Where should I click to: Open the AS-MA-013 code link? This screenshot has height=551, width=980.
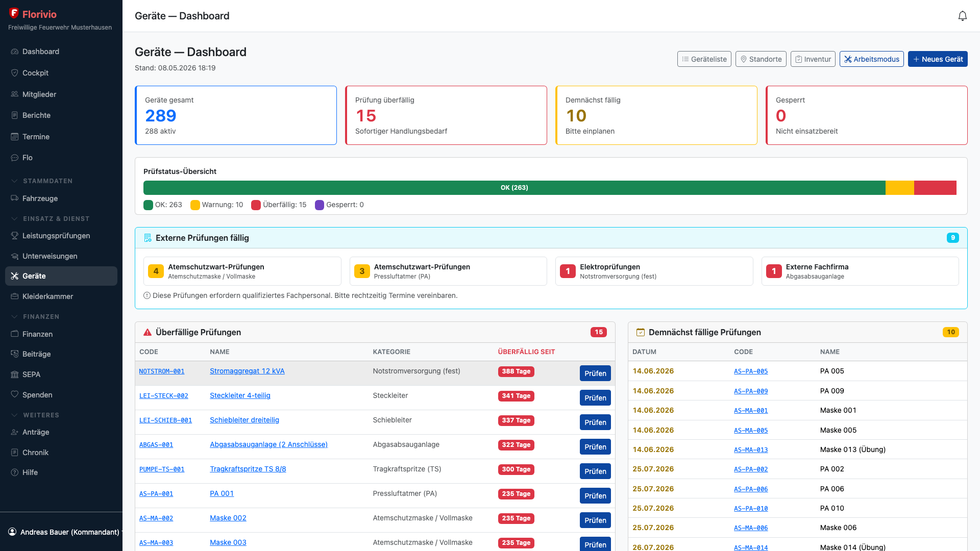point(751,450)
